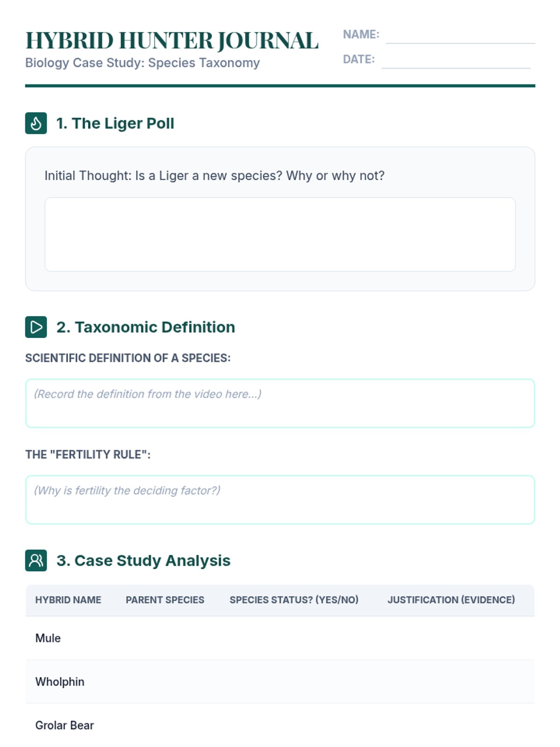
Task: Select the Wholphin row name cell
Action: [x=60, y=682]
